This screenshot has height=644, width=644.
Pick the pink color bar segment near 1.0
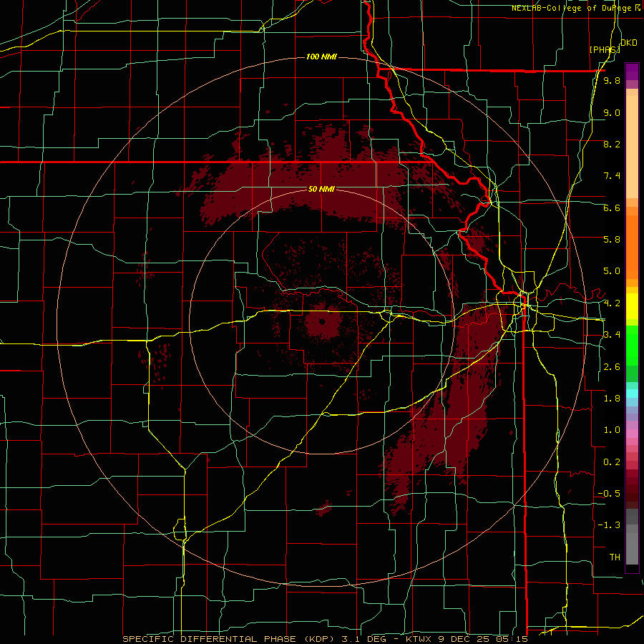[x=632, y=434]
